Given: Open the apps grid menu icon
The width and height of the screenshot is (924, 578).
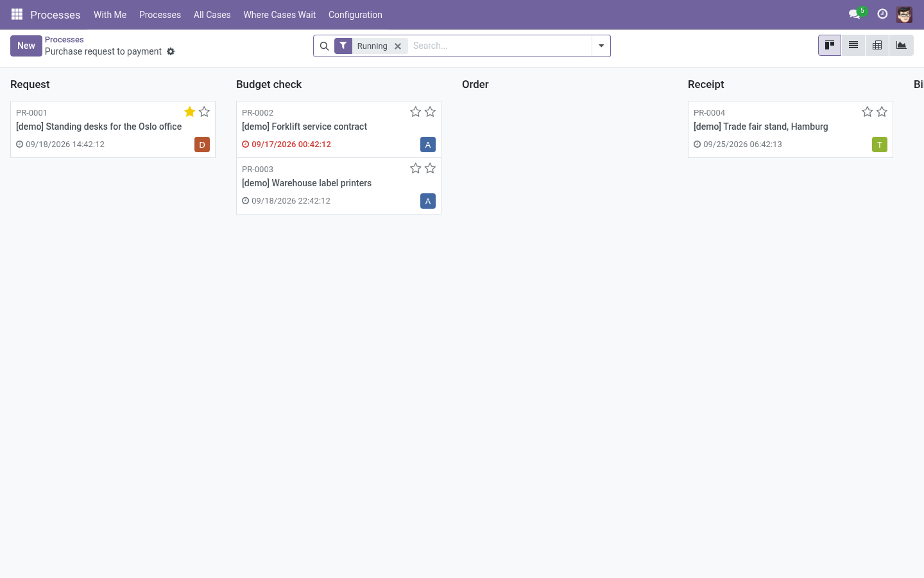Looking at the screenshot, I should tap(17, 14).
